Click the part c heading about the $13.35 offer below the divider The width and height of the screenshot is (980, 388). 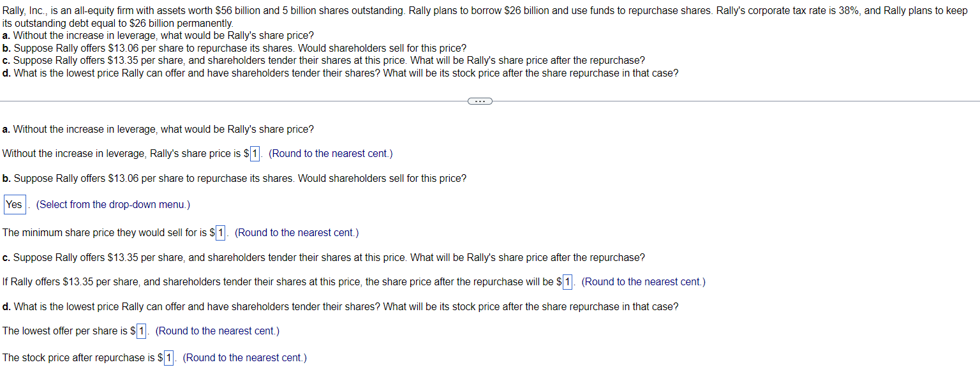point(323,258)
